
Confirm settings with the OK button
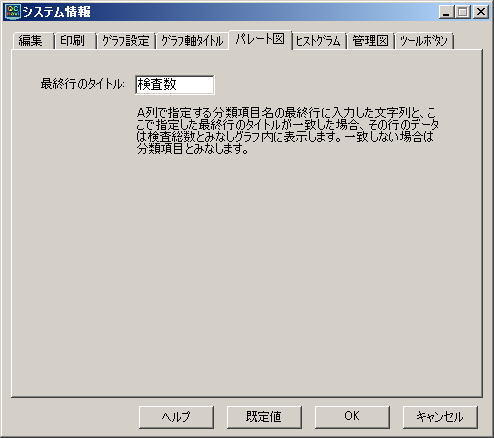352,417
